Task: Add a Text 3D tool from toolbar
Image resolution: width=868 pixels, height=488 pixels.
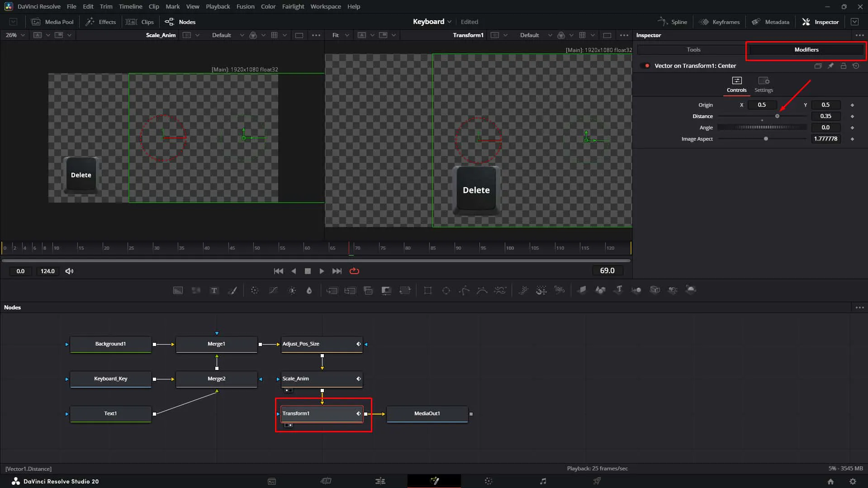Action: pos(618,290)
